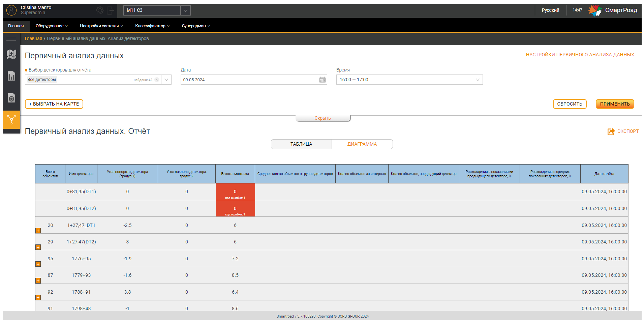644x324 pixels.
Task: Click the 'Имя детектора' column header
Action: coord(81,174)
